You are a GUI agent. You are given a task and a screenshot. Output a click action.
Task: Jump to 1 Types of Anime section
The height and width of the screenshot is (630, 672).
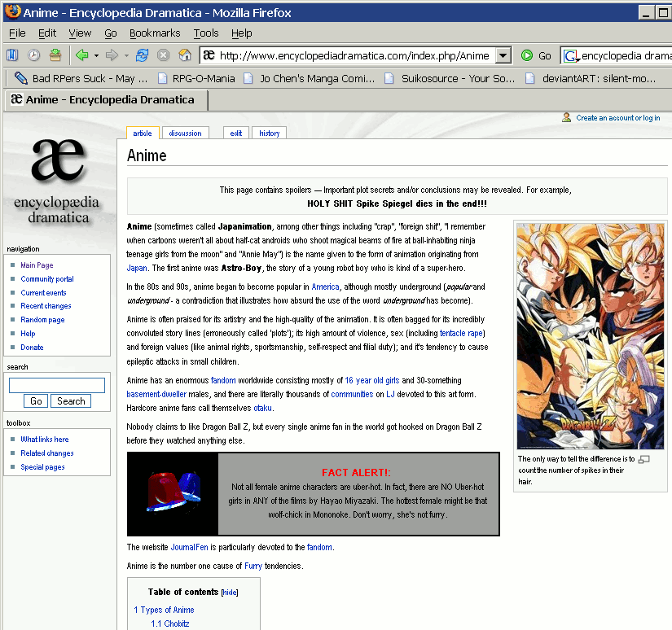click(x=164, y=610)
